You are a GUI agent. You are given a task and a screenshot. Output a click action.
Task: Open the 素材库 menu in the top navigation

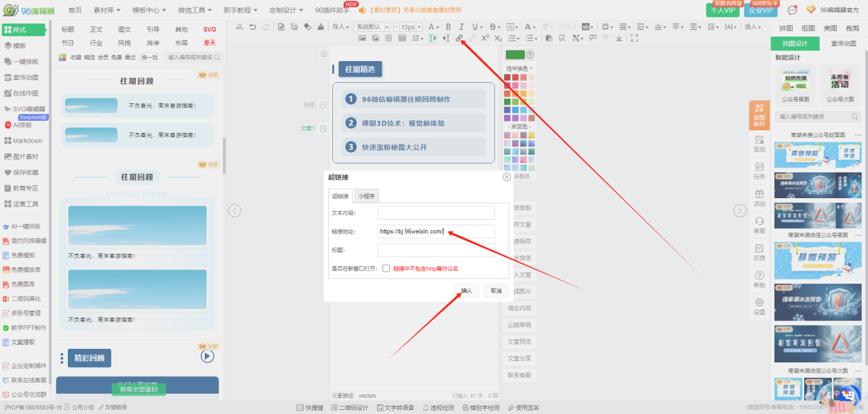click(107, 10)
